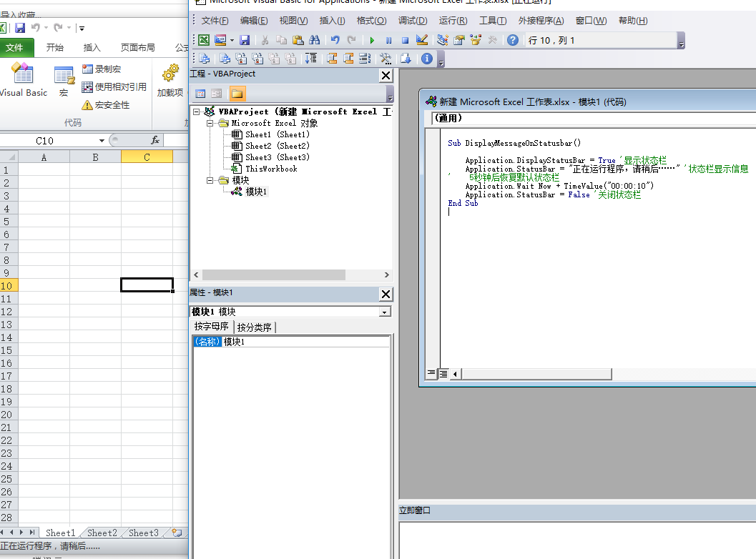Select ThisWorkbook in project tree
Image resolution: width=756 pixels, height=559 pixels.
[x=271, y=169]
